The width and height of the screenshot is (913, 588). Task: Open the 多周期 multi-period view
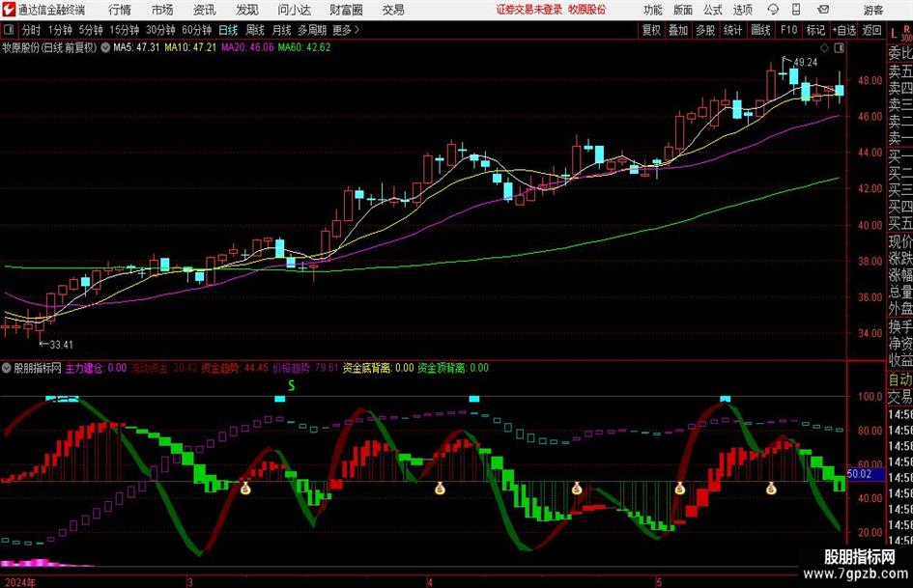(312, 30)
